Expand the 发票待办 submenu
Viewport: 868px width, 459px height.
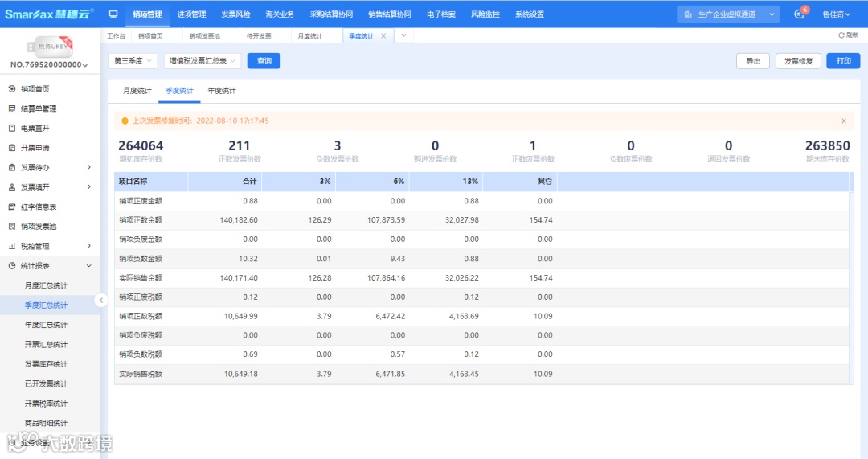89,167
